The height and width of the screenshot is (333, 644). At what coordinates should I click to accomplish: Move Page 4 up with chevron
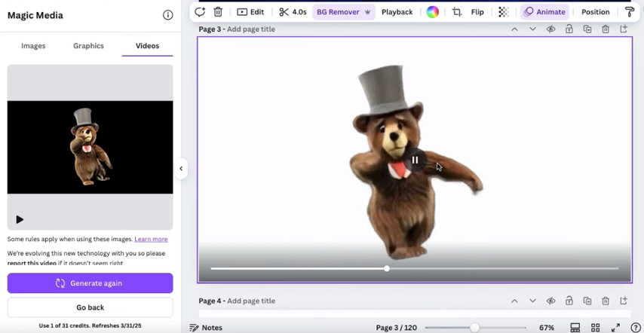point(514,301)
